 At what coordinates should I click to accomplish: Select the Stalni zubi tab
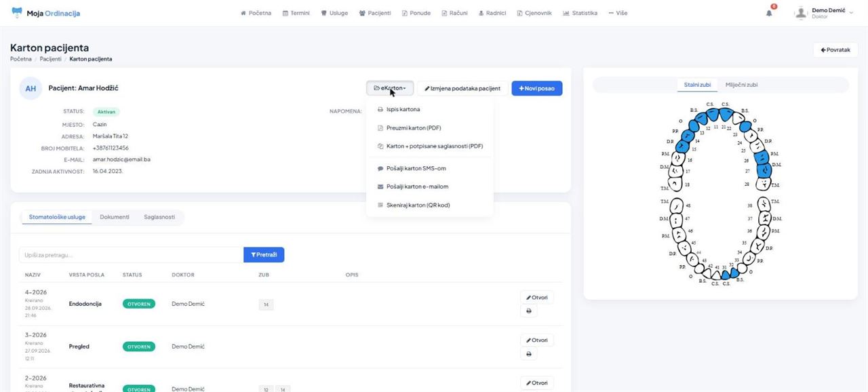(x=697, y=85)
